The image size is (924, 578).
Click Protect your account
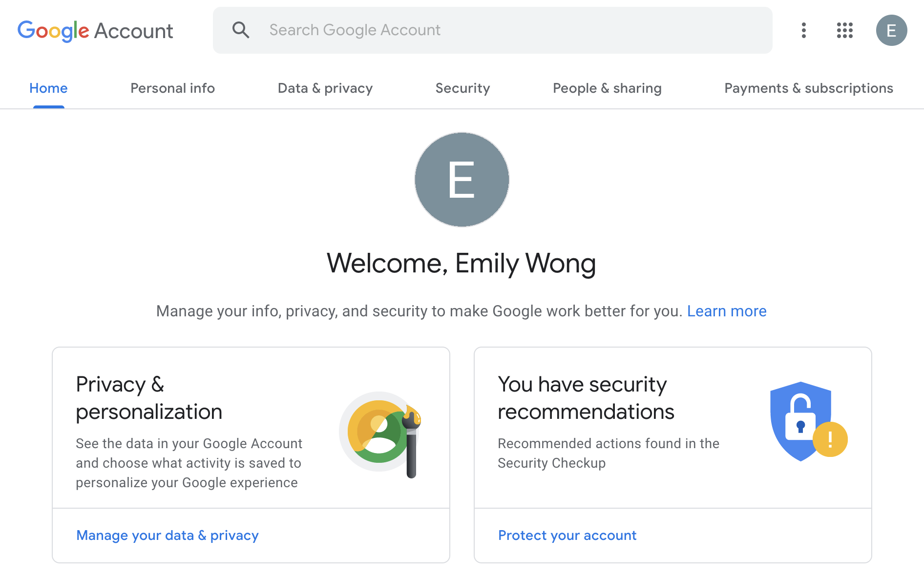tap(567, 536)
